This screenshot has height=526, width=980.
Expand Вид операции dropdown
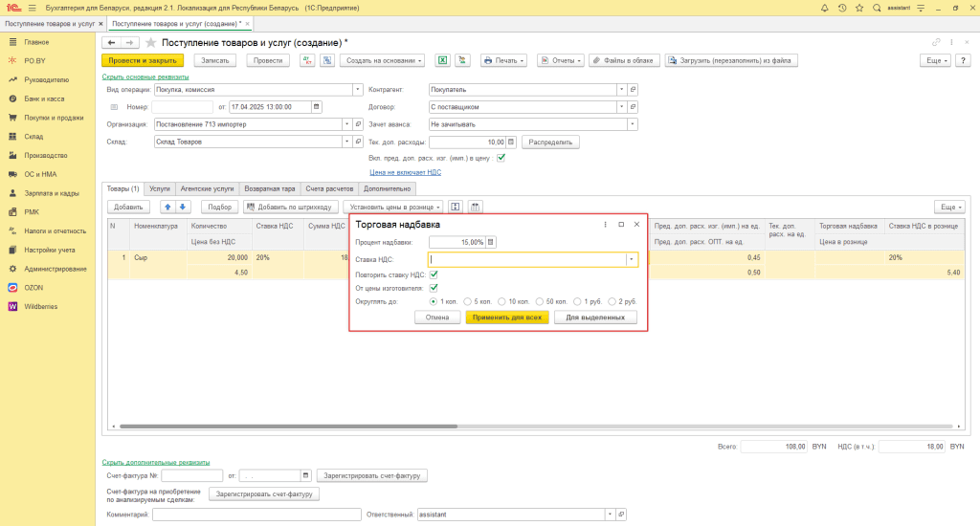pyautogui.click(x=358, y=89)
